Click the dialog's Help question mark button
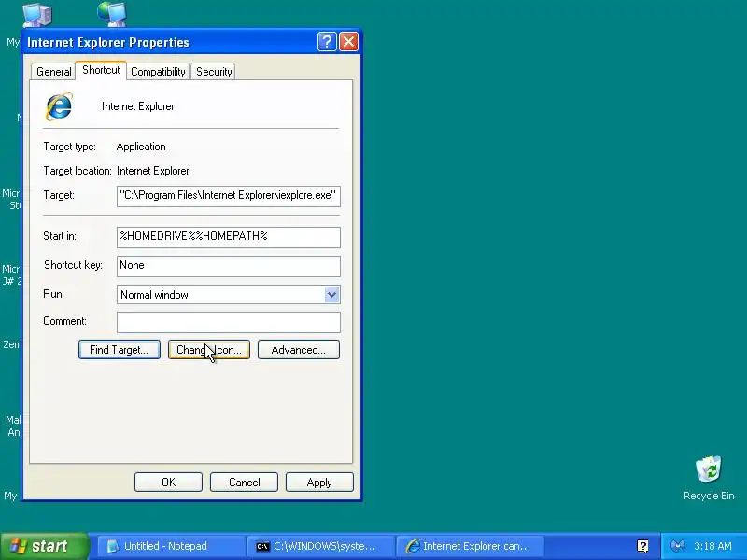747x560 pixels. (326, 42)
